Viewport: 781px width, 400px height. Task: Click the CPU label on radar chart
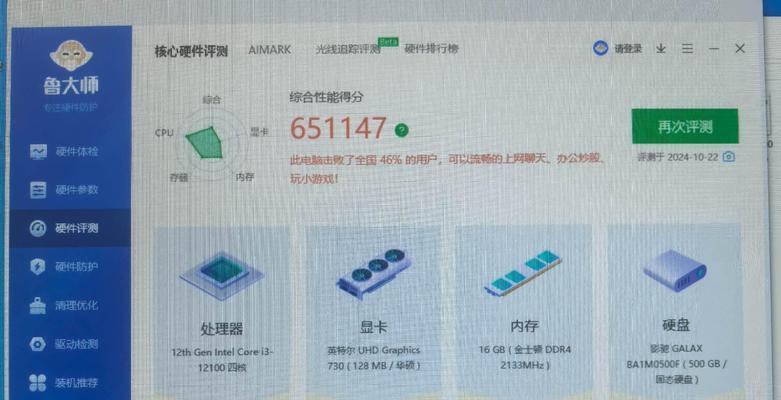click(x=164, y=133)
